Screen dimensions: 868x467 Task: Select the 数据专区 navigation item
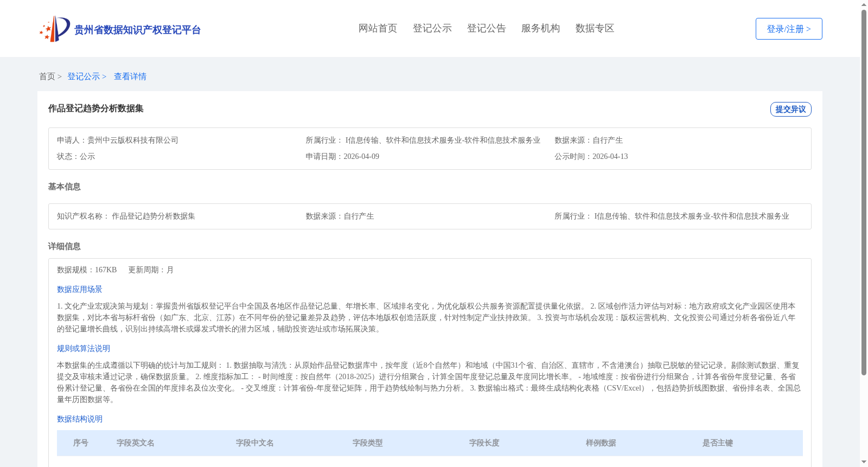coord(595,28)
